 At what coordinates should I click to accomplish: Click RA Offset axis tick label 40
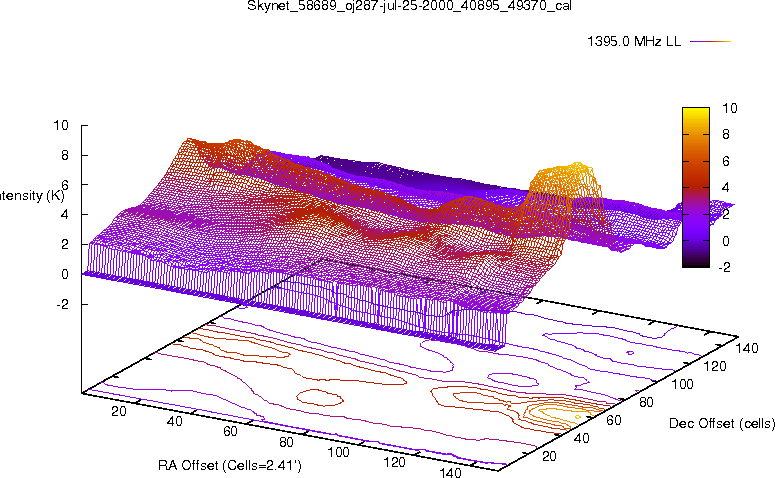[174, 421]
